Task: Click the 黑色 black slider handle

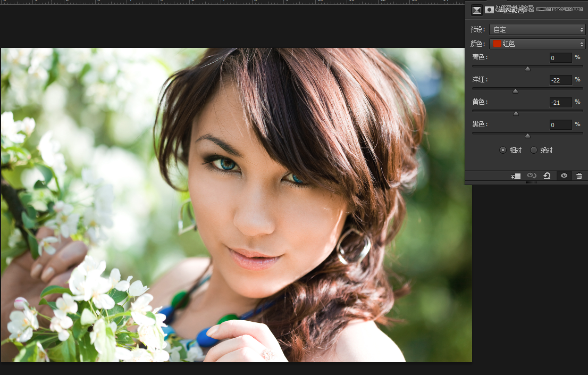Action: 527,136
